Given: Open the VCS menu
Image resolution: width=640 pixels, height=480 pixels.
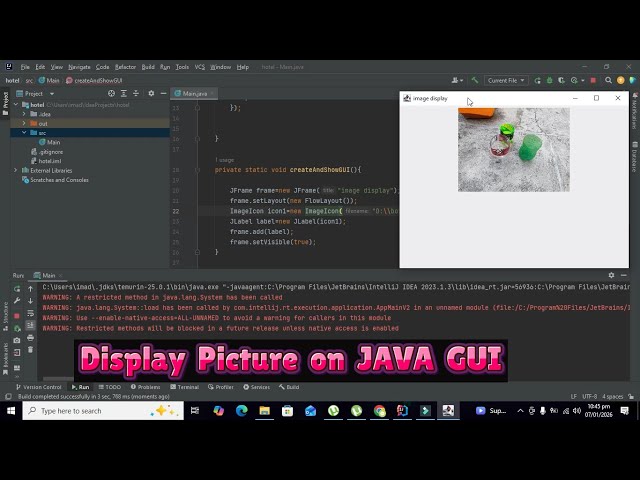Looking at the screenshot, I should click(200, 67).
